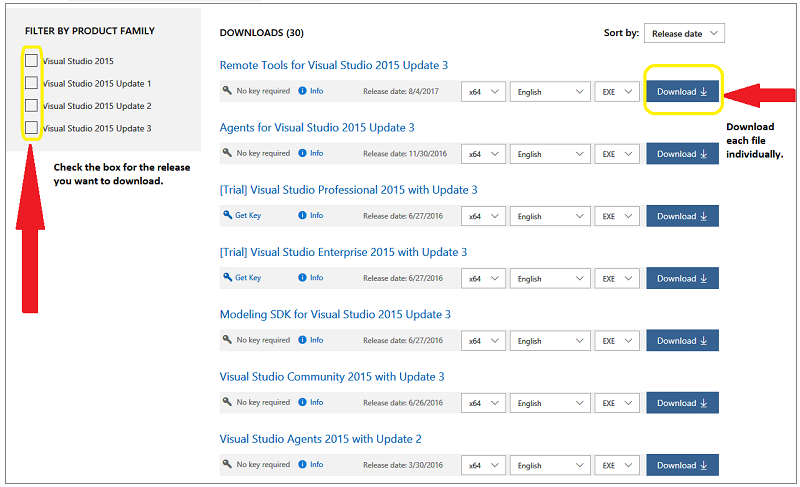Click the key icon in Agents Update 3 row
This screenshot has height=487, width=800.
(x=227, y=152)
